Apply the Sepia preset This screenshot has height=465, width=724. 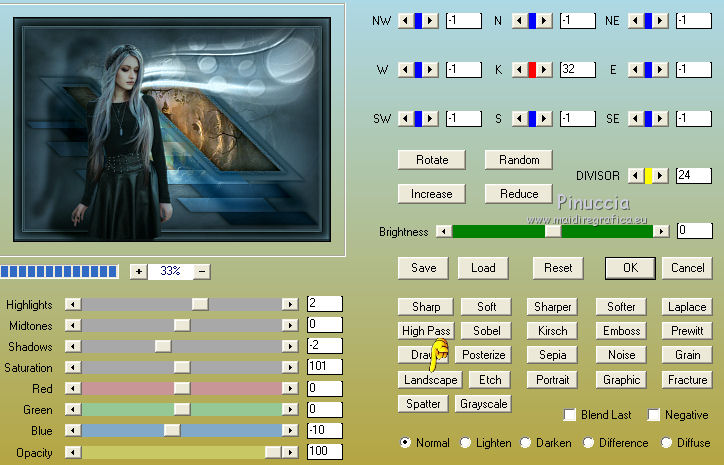552,355
